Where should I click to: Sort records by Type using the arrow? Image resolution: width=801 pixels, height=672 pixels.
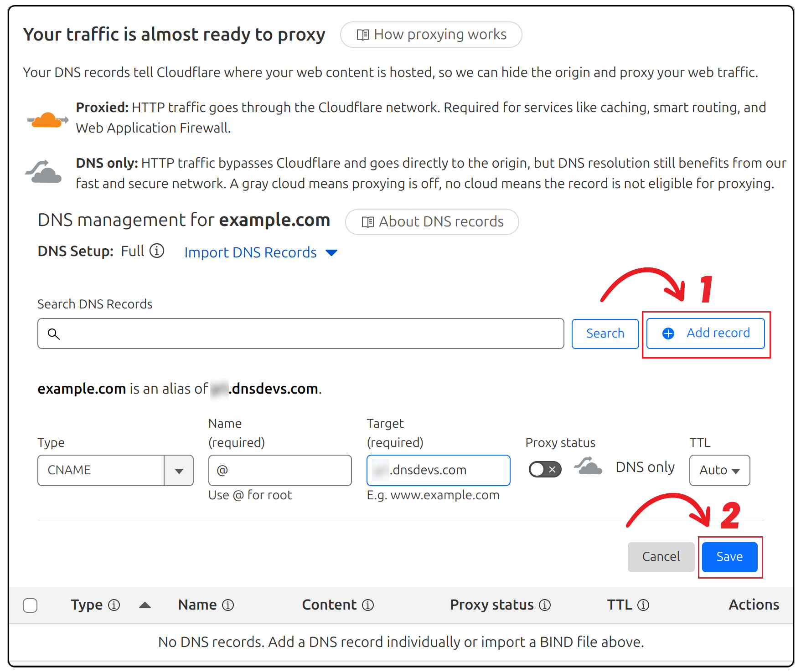145,605
